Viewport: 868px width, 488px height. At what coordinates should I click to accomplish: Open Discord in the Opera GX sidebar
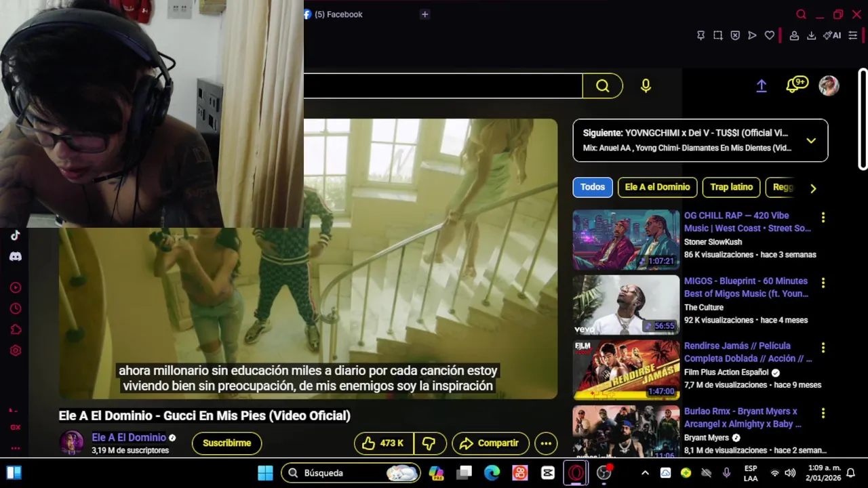click(15, 257)
